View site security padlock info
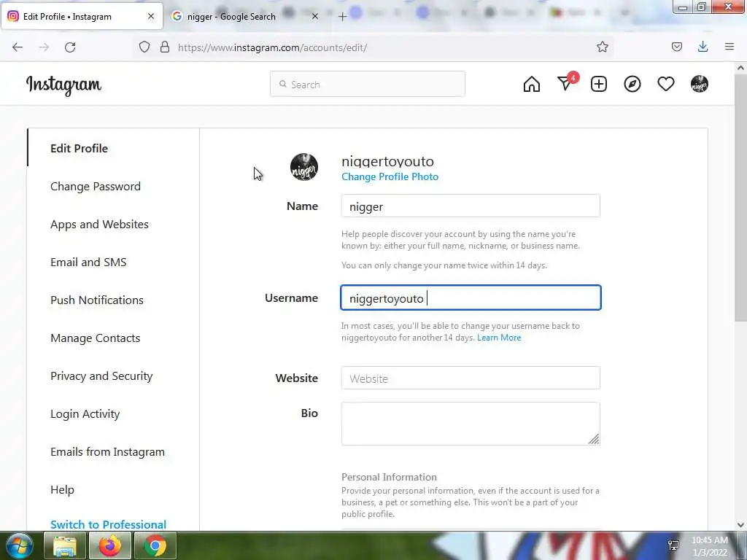This screenshot has width=747, height=560. (x=165, y=47)
